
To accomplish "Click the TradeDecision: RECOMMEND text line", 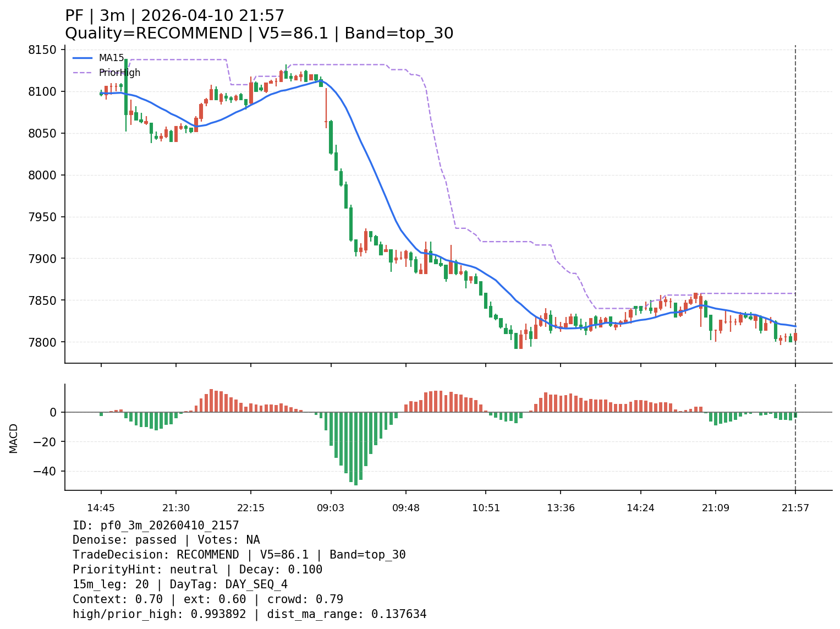I will pos(239,555).
